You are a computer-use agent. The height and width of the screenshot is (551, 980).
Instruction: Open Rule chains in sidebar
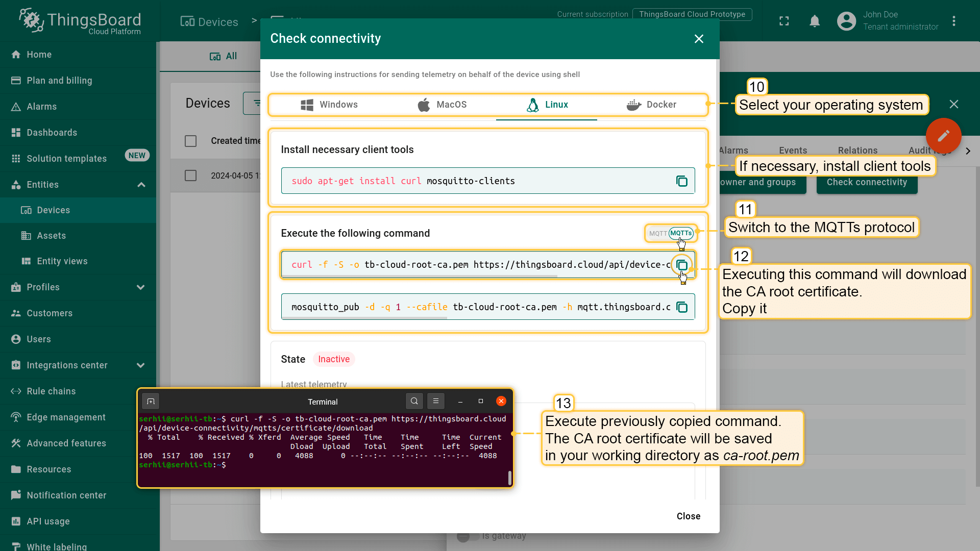pyautogui.click(x=51, y=391)
